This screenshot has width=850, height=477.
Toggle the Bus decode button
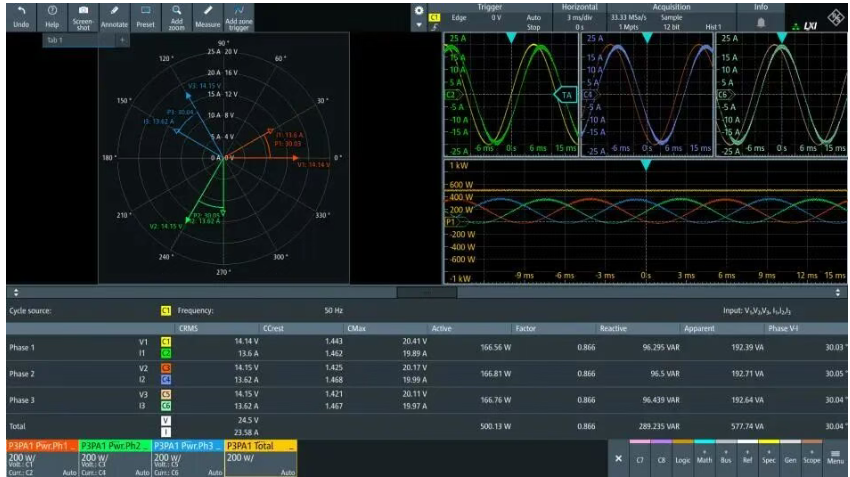click(x=726, y=459)
